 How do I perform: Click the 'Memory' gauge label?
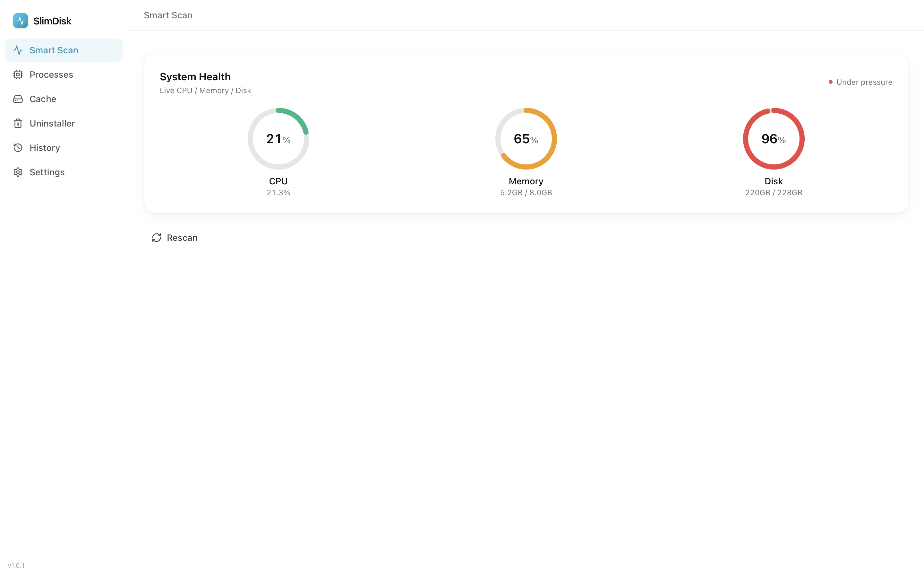point(526,181)
